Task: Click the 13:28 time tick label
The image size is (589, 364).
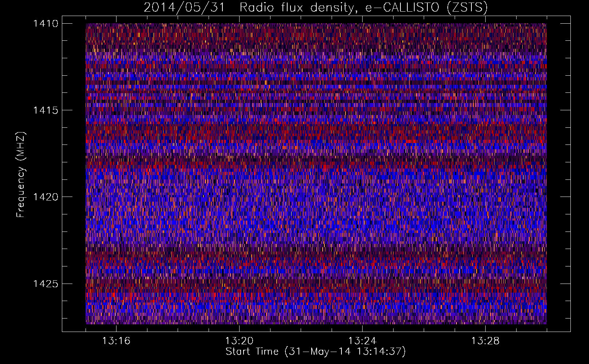Action: (485, 341)
